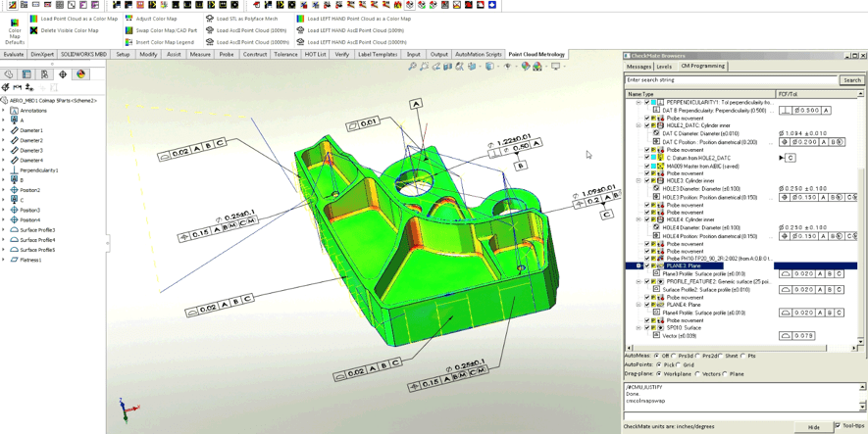The image size is (868, 434).
Task: Open the DimXpertManager crosshair tab icon
Action: (63, 74)
